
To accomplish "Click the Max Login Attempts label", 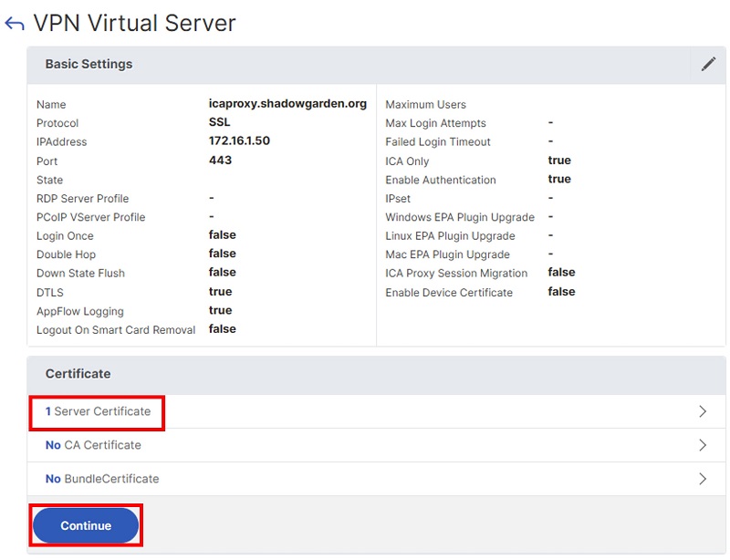I will (435, 123).
